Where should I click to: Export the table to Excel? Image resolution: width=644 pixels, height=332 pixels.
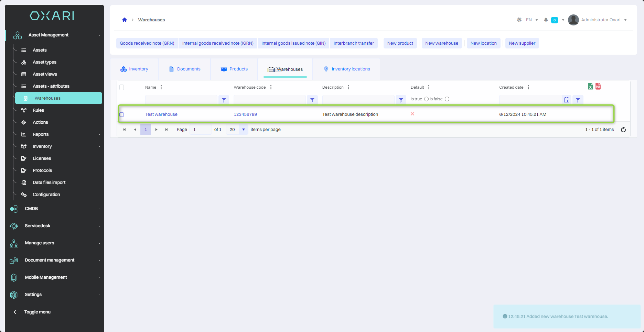tap(590, 86)
